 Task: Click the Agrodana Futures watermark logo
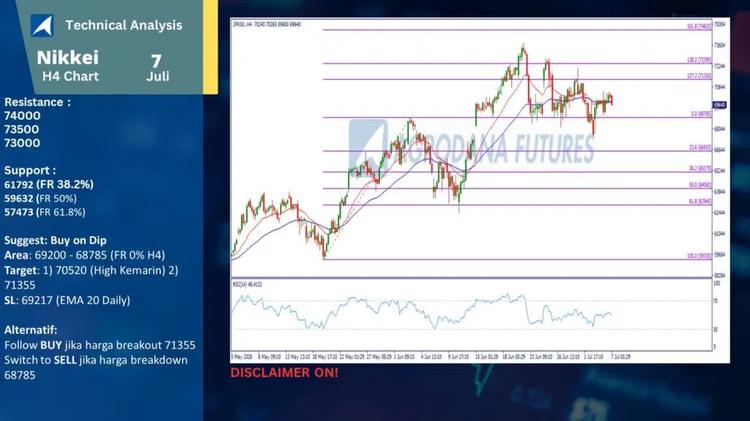tap(473, 144)
